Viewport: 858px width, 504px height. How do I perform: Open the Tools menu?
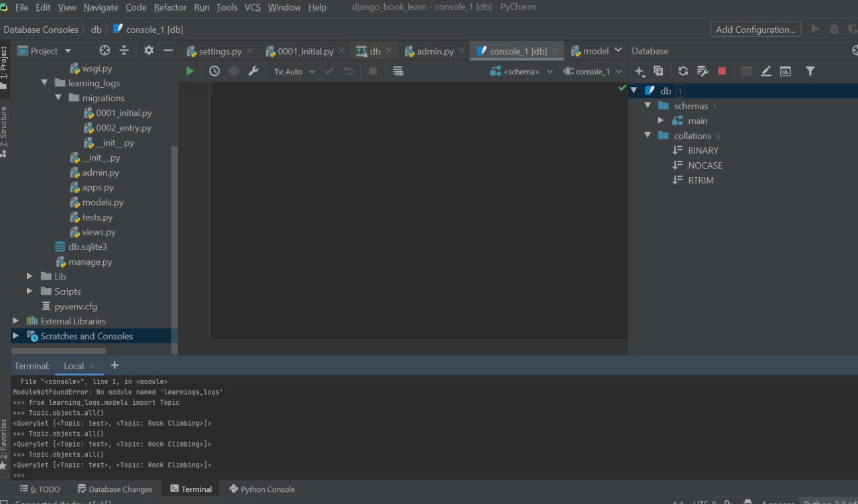pos(227,7)
